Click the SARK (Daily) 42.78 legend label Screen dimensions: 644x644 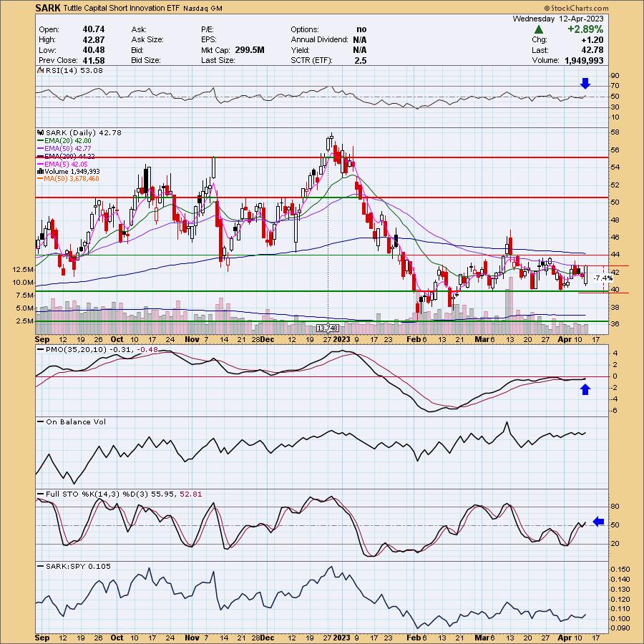[x=84, y=132]
